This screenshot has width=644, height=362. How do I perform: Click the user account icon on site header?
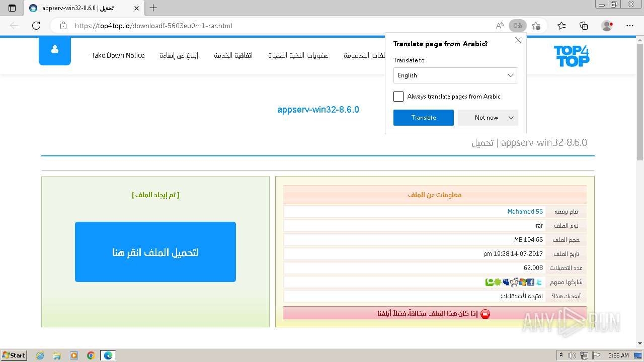pos(55,50)
